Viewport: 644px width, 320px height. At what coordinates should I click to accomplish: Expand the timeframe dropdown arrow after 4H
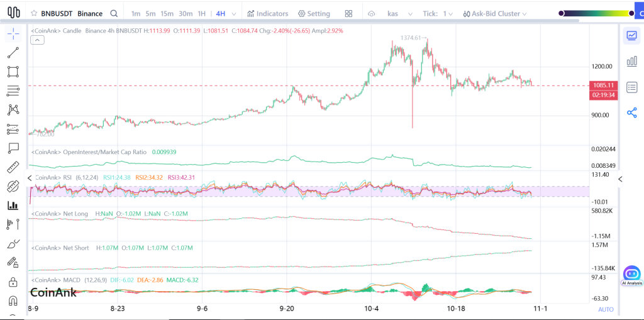click(235, 13)
